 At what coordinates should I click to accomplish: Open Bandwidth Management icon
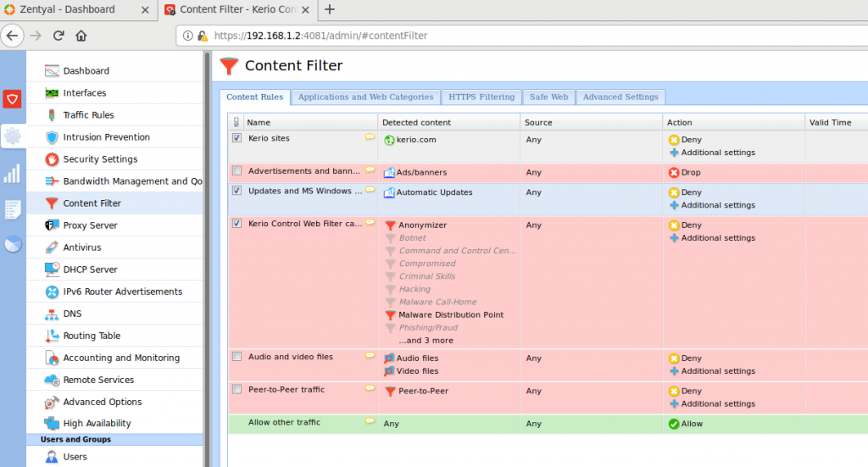[52, 181]
